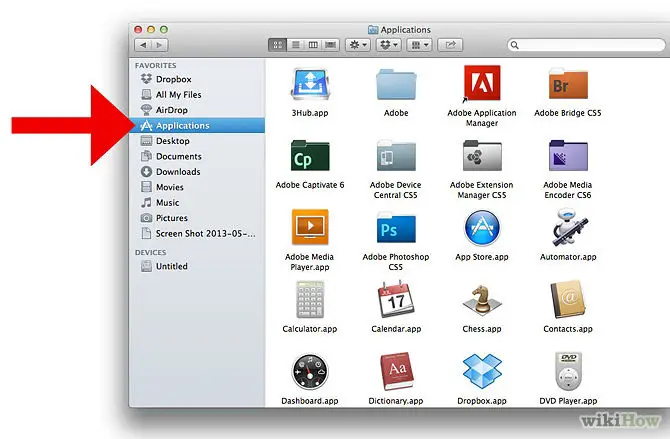Screen dimensions: 670x439
Task: Launch Automator.app
Action: point(568,227)
